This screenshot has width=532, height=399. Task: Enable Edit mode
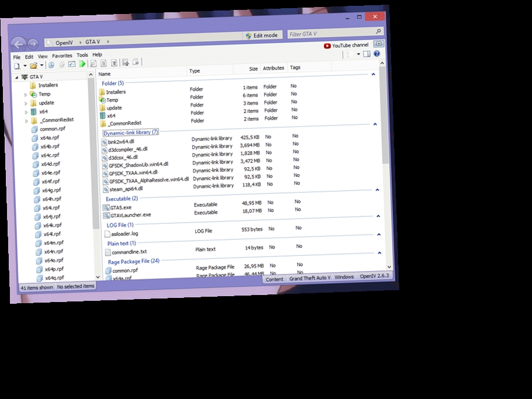point(262,35)
